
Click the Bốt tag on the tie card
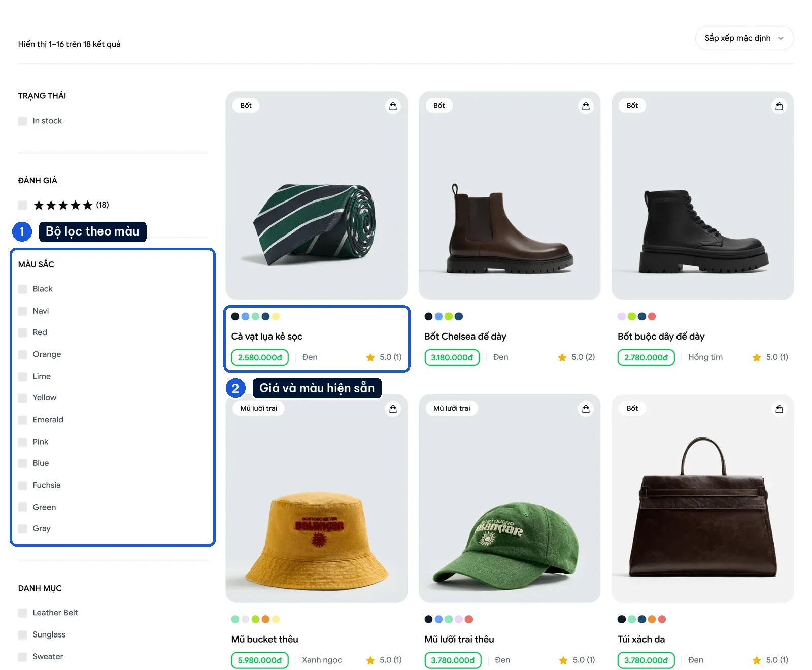tap(246, 106)
